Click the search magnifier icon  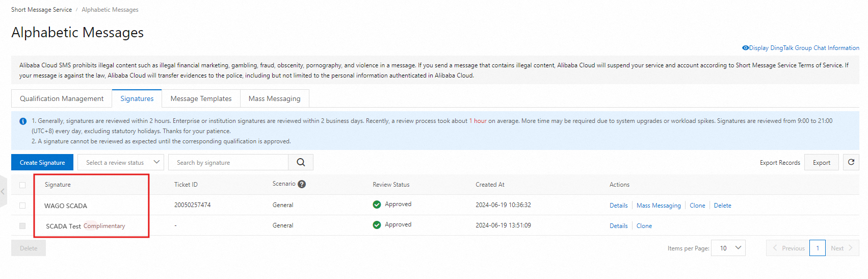pos(301,162)
